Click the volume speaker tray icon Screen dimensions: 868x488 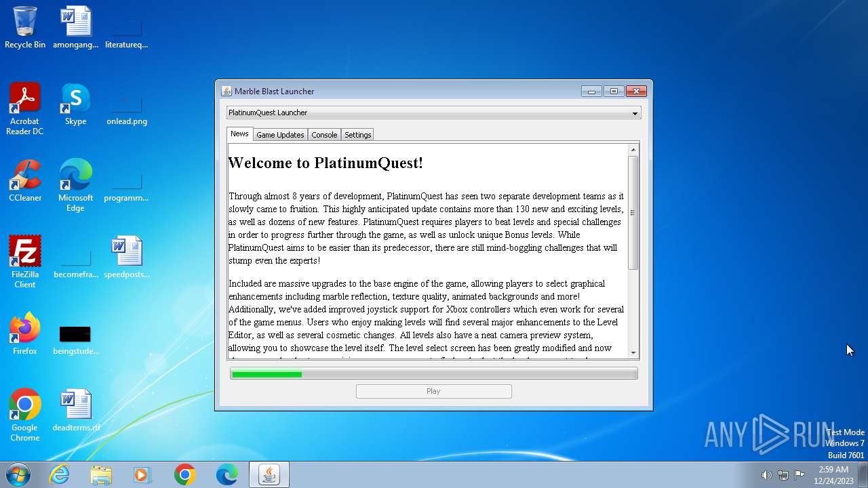(x=766, y=474)
